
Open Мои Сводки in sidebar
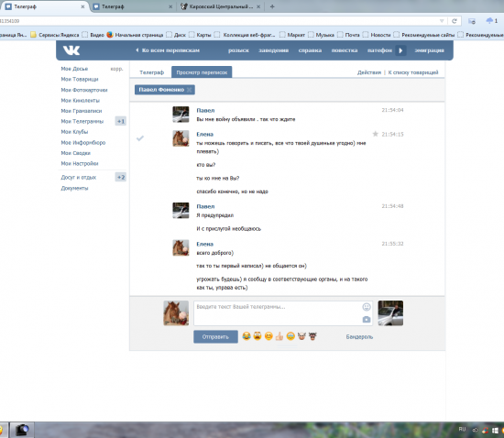[x=75, y=153]
